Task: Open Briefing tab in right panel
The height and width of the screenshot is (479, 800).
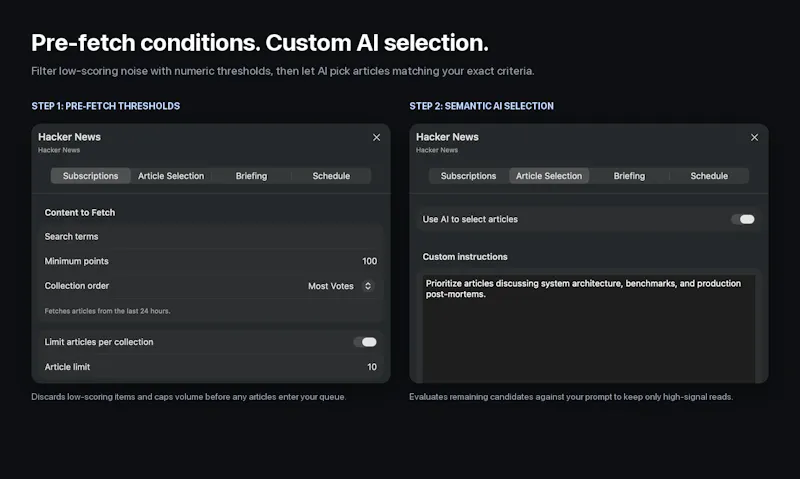Action: 629,175
